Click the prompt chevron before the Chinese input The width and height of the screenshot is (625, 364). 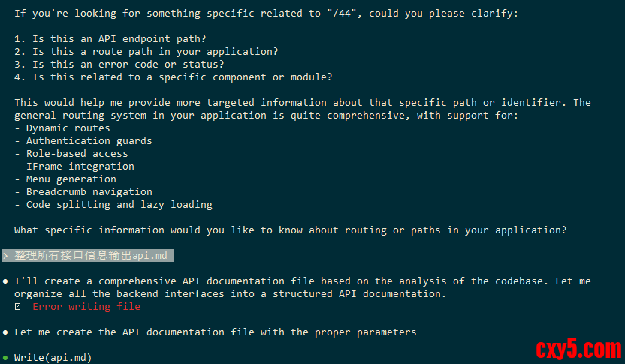tap(6, 256)
